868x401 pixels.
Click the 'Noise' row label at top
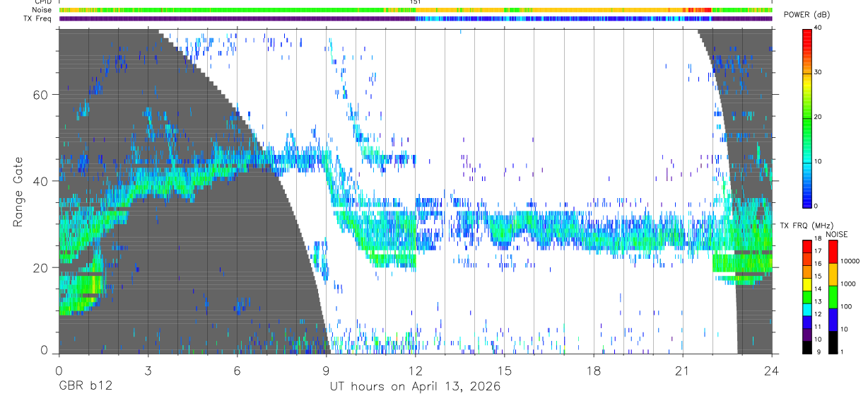pyautogui.click(x=42, y=10)
